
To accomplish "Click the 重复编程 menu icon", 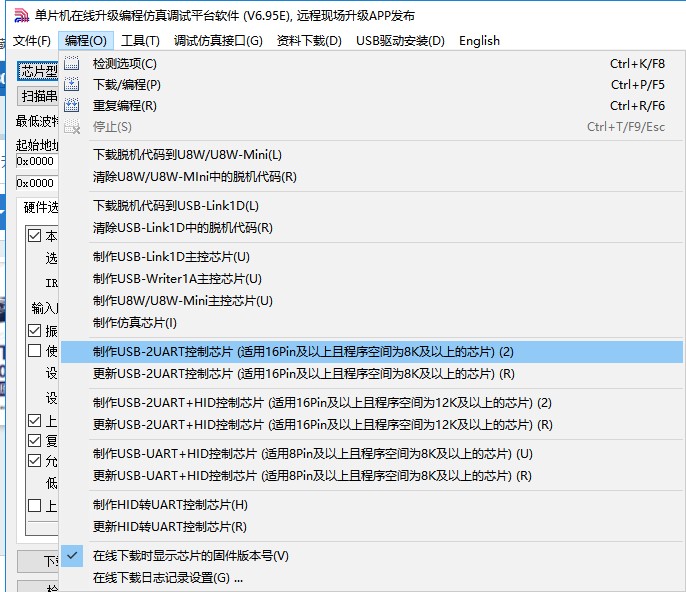I will [72, 105].
